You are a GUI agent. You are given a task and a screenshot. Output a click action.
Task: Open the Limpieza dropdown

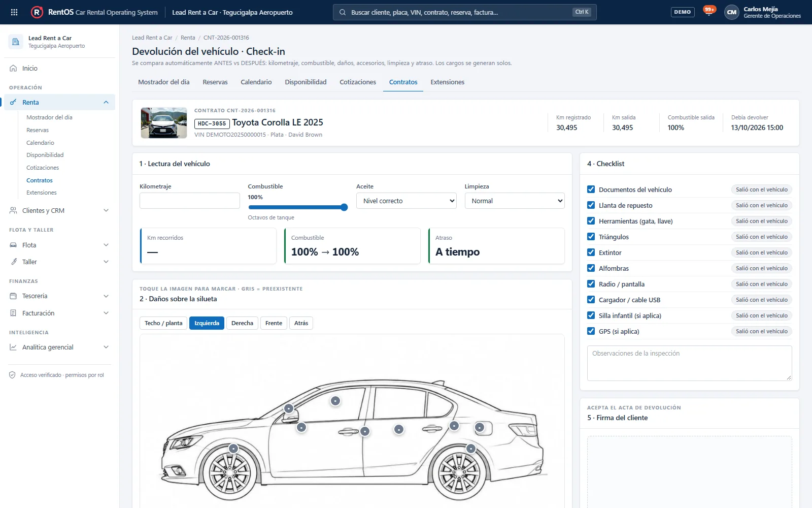pos(515,201)
